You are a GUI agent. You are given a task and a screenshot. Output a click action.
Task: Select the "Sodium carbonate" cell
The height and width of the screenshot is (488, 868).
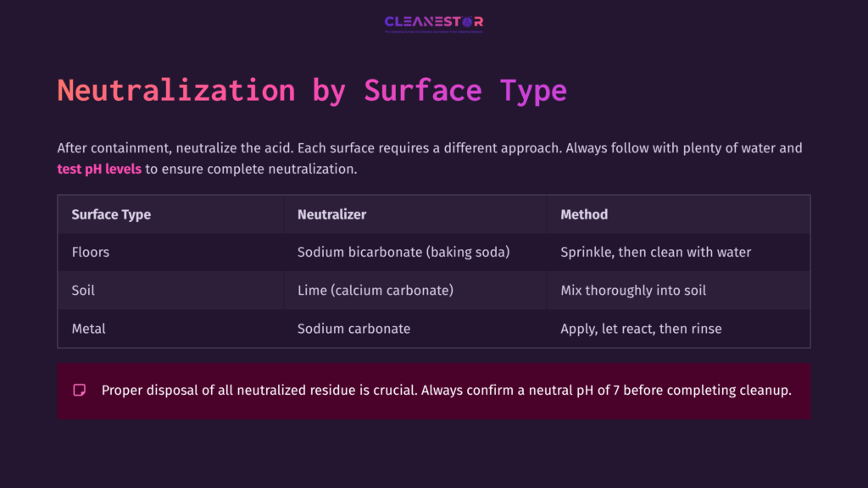pyautogui.click(x=353, y=329)
